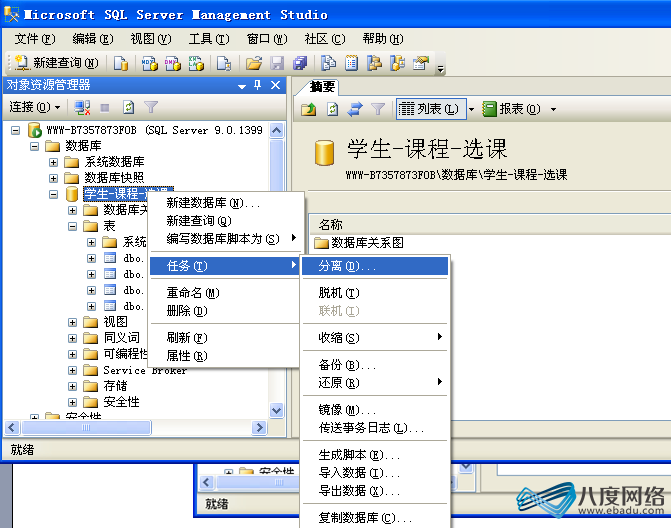This screenshot has height=528, width=671.
Task: Click the summary page toolbar icon
Action: [x=351, y=63]
